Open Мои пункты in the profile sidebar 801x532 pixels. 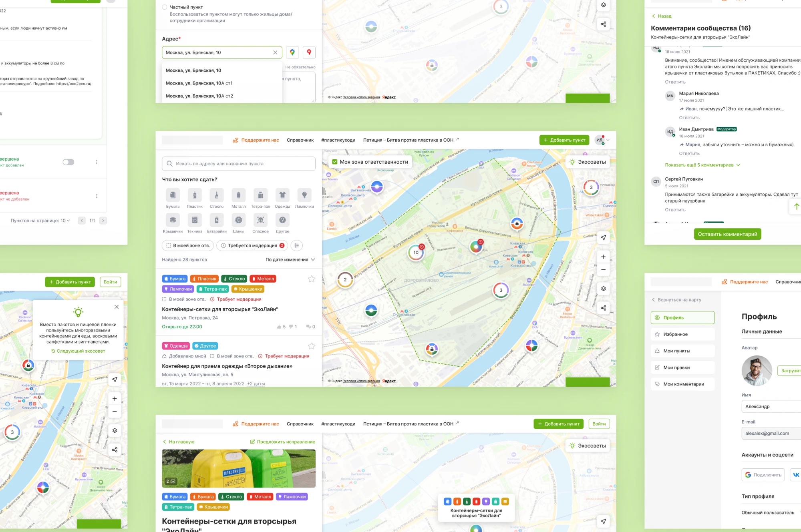(682, 351)
